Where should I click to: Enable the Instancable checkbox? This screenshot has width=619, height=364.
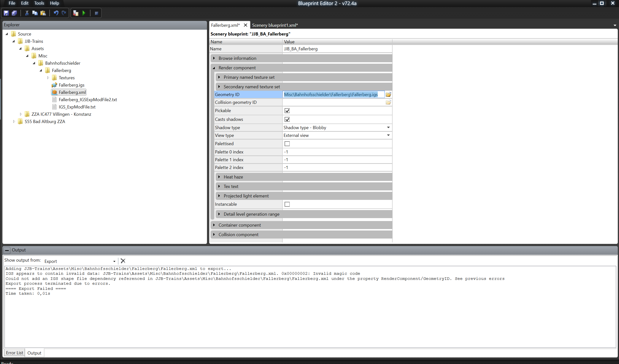point(287,204)
